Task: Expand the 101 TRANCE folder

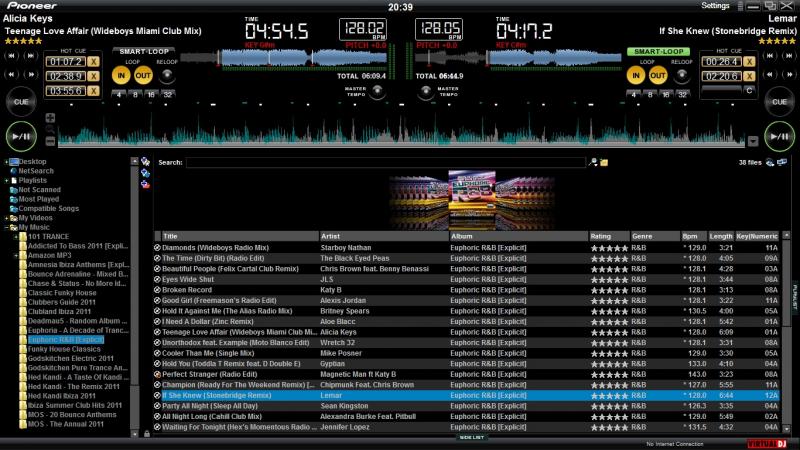Action: (x=16, y=237)
